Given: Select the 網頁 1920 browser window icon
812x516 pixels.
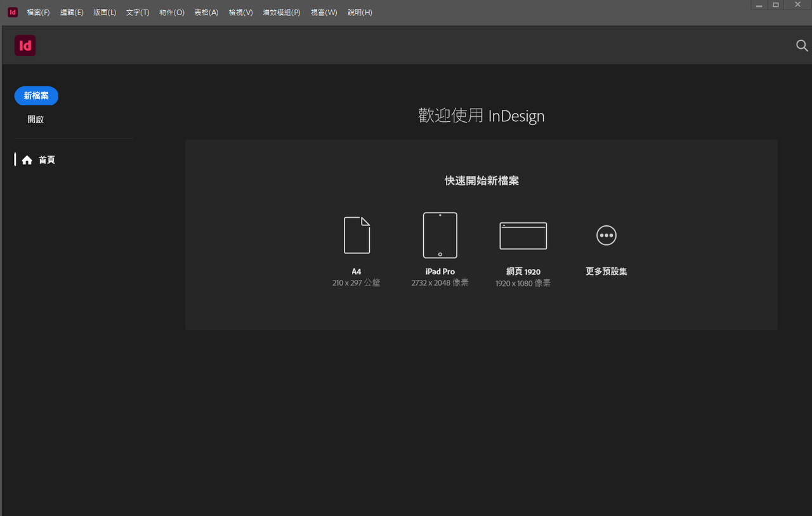Looking at the screenshot, I should click(x=523, y=235).
